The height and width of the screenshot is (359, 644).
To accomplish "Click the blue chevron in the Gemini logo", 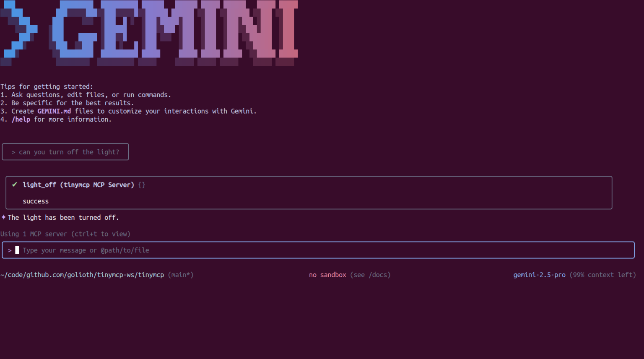I will [19, 29].
